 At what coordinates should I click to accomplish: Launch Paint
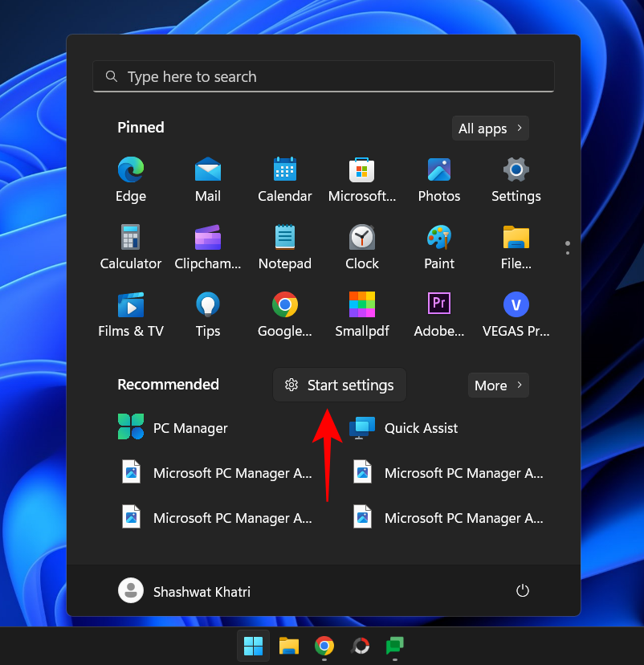[438, 246]
